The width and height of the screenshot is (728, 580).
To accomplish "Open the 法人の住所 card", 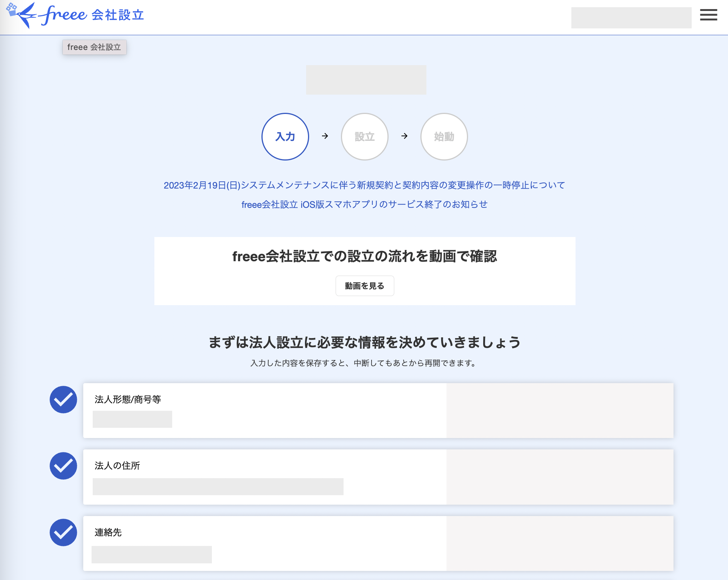I will pyautogui.click(x=378, y=477).
